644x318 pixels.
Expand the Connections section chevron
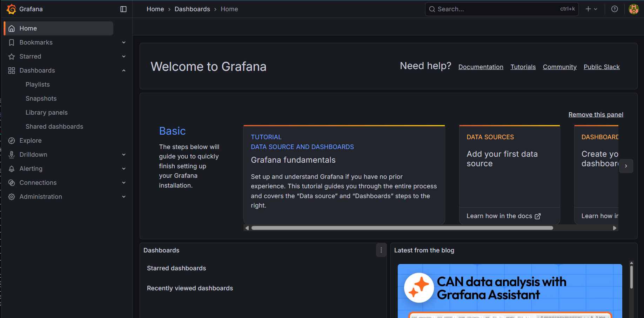point(124,183)
